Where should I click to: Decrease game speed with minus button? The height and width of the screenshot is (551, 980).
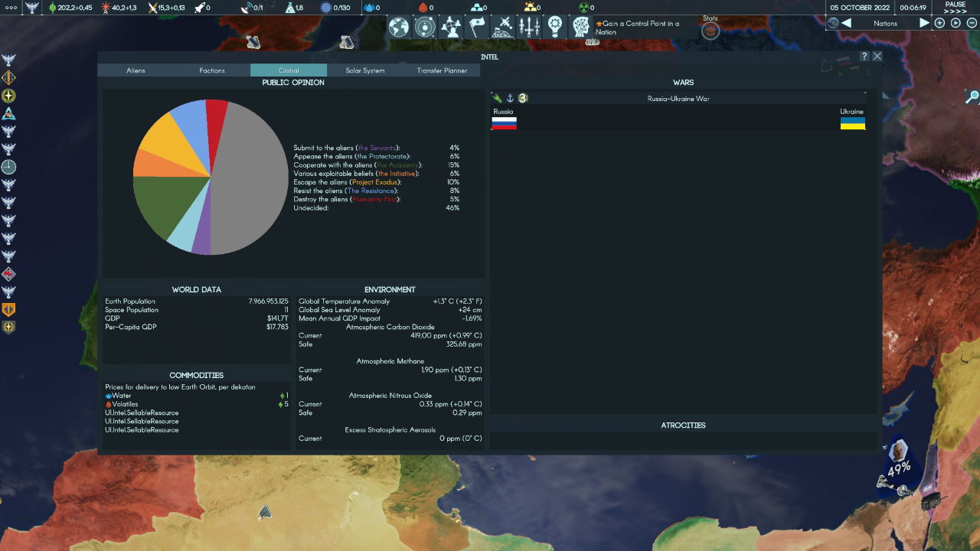971,23
